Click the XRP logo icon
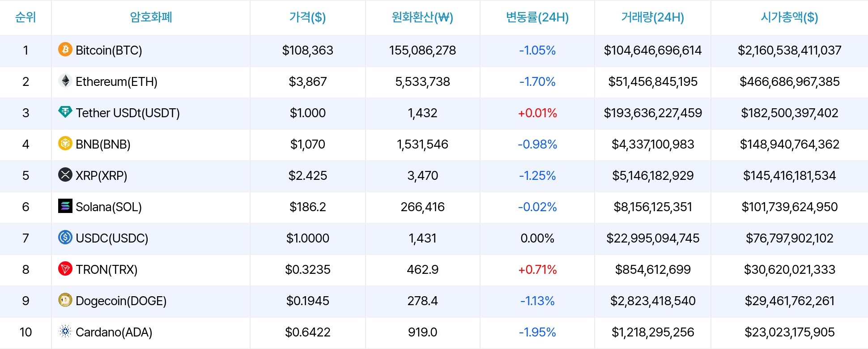The image size is (868, 349). coord(65,174)
